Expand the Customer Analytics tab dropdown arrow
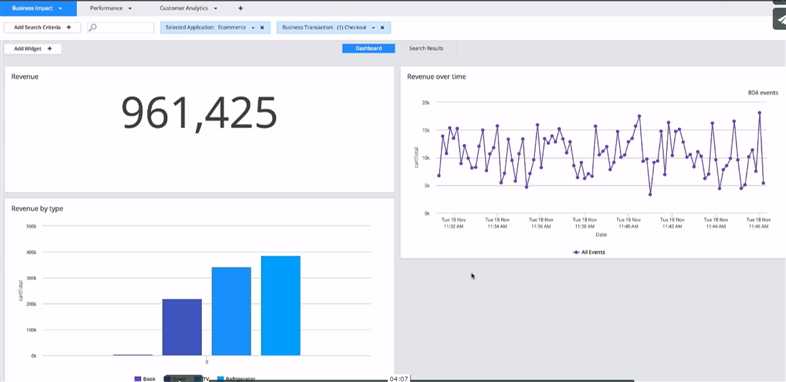786x382 pixels. 216,9
